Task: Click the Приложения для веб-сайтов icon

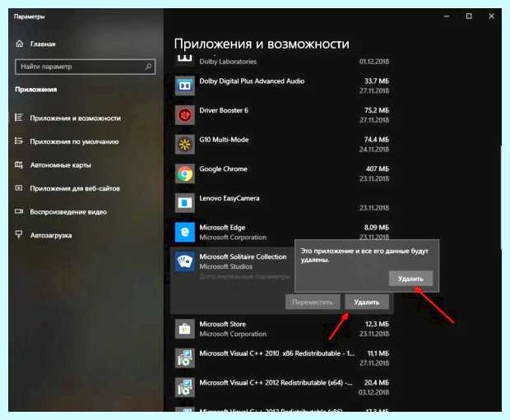Action: tap(19, 188)
